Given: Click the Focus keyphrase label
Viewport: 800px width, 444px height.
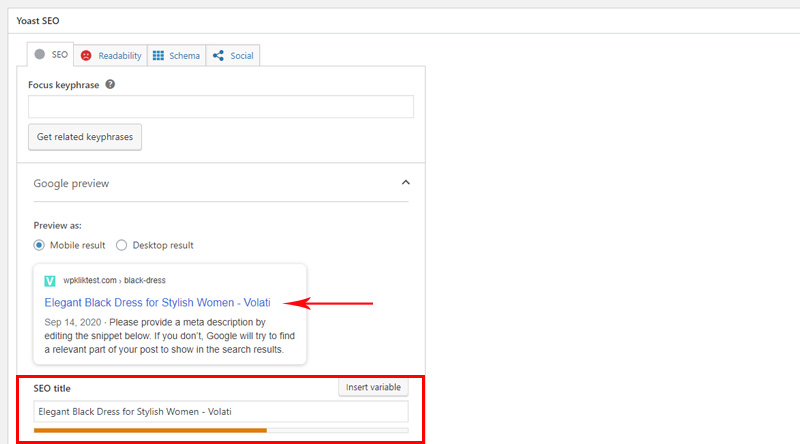Looking at the screenshot, I should (64, 85).
